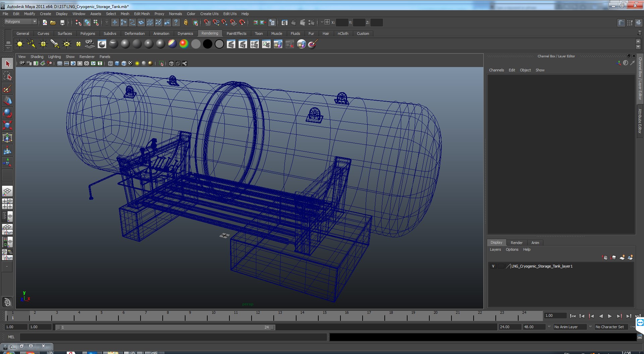The width and height of the screenshot is (644, 354).
Task: Toggle visibility V of LNG_Cryogenic_Storage_Tank_layer1
Action: [493, 266]
